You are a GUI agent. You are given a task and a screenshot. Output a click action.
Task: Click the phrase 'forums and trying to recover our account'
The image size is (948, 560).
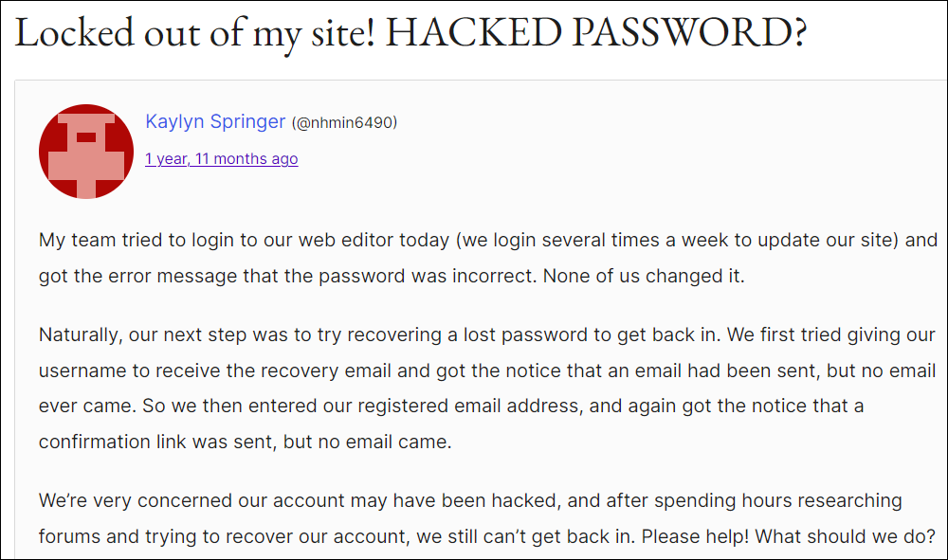(222, 536)
